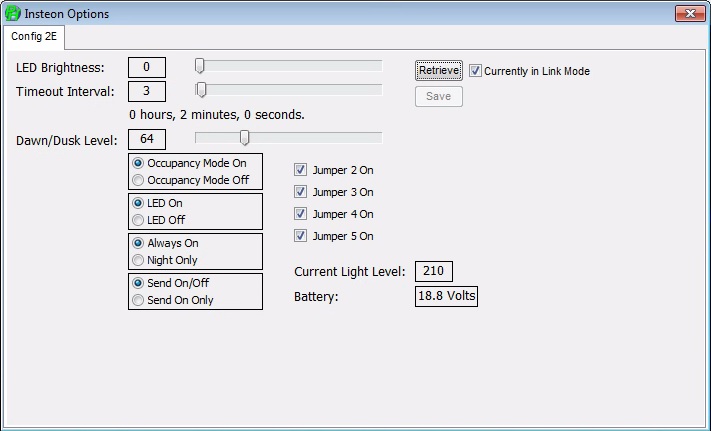711x431 pixels.
Task: Click the Dawn/Dusk Level slider thumb
Action: click(244, 138)
